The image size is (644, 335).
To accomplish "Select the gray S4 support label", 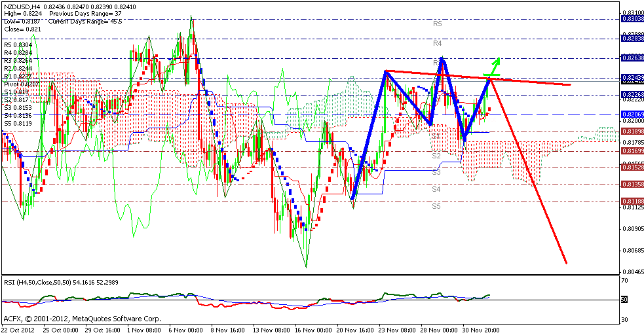I will coord(436,188).
